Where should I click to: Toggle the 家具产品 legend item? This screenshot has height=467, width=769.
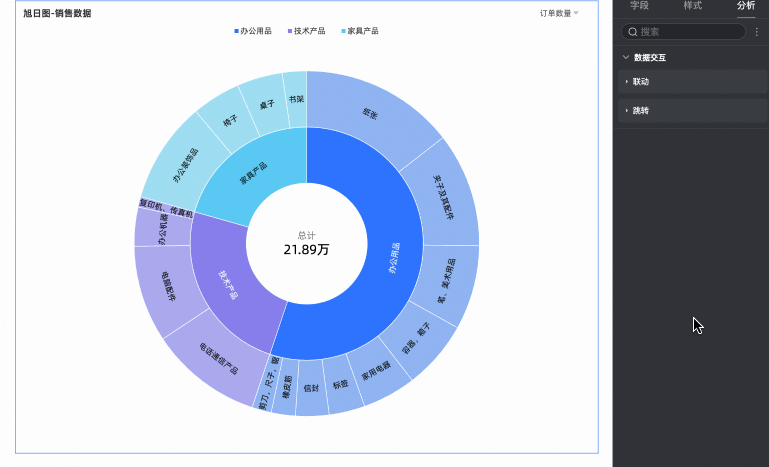(360, 31)
